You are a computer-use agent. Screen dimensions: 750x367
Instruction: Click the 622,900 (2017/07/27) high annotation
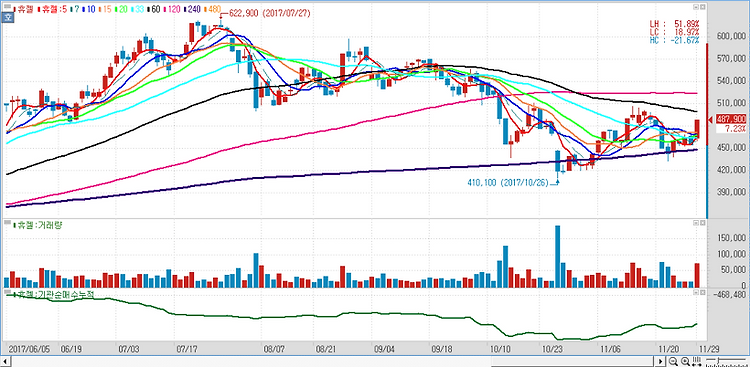(x=269, y=14)
